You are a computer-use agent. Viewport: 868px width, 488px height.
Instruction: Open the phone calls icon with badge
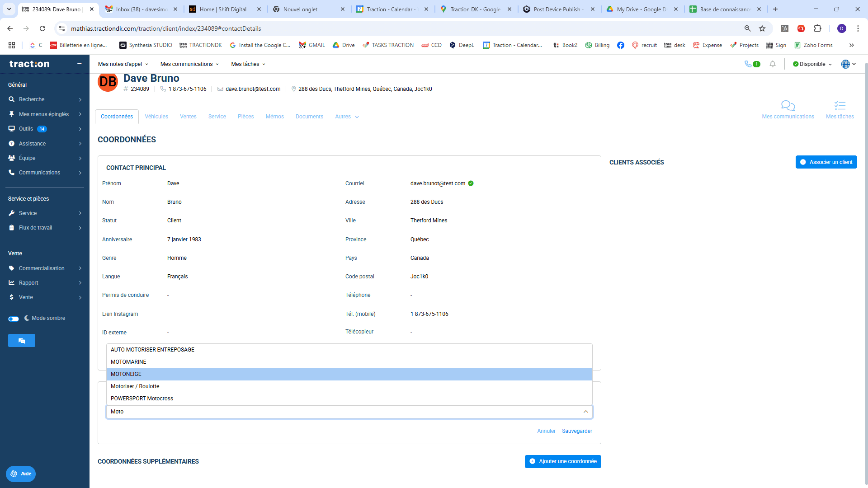pos(752,64)
